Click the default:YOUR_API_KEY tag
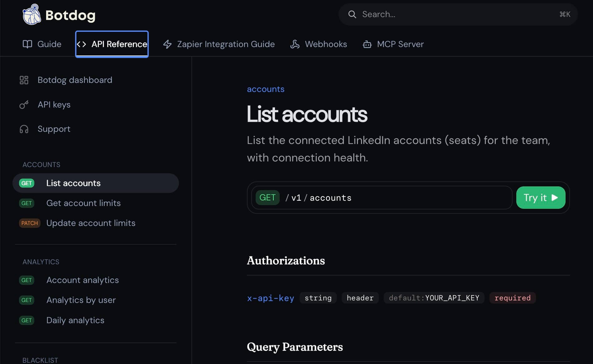Screen dimensions: 593x364 coord(434,298)
